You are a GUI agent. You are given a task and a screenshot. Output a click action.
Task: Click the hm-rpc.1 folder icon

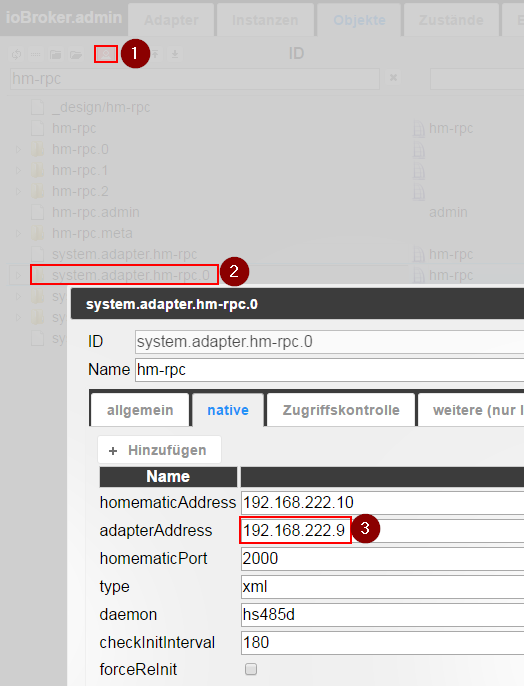tap(38, 170)
